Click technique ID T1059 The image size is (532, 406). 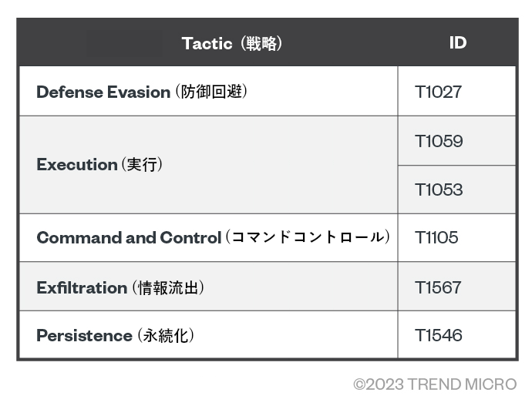438,141
